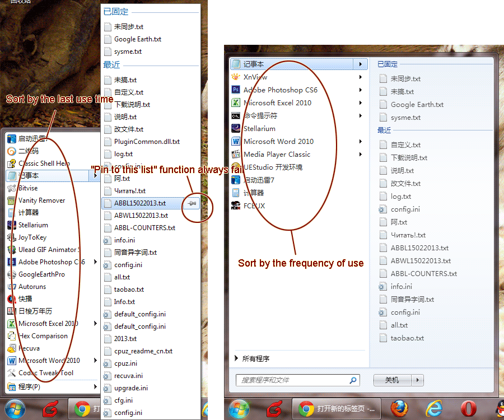Choose the Codec Tweak Tool entry

(x=53, y=373)
